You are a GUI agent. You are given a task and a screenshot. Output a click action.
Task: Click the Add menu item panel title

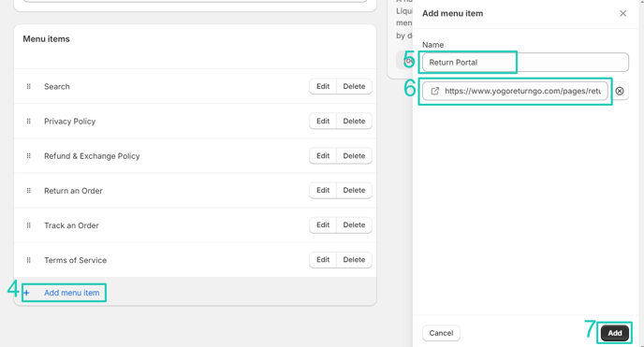tap(453, 13)
